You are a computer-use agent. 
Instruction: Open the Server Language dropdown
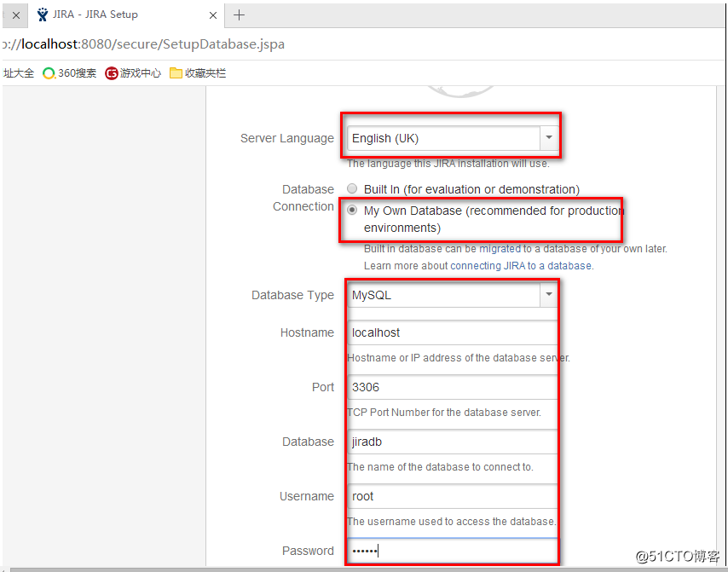453,138
